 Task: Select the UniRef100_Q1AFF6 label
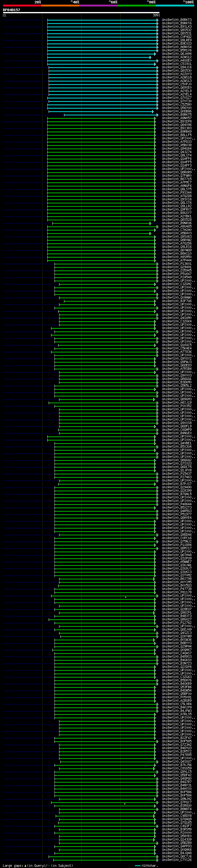click(177, 159)
